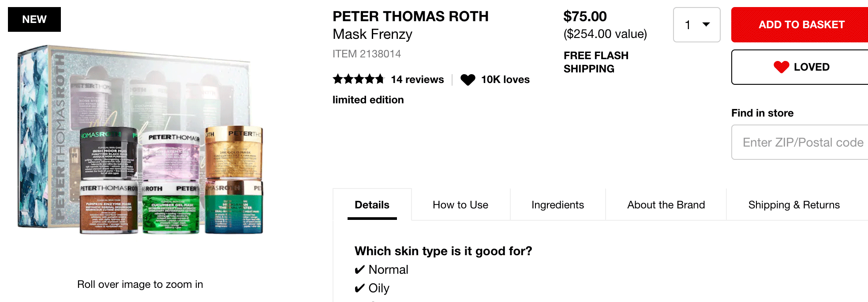Click the green Cucumber Gel Mask jar
868x302 pixels.
pos(171,207)
